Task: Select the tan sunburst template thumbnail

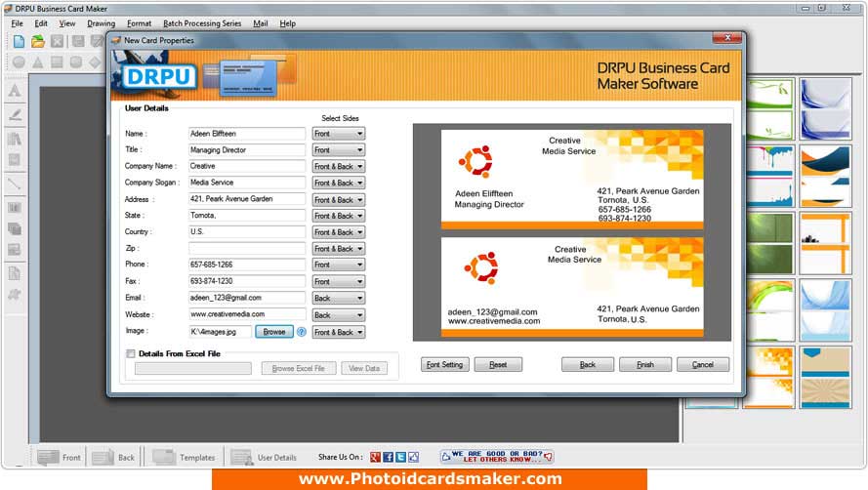Action: (825, 378)
